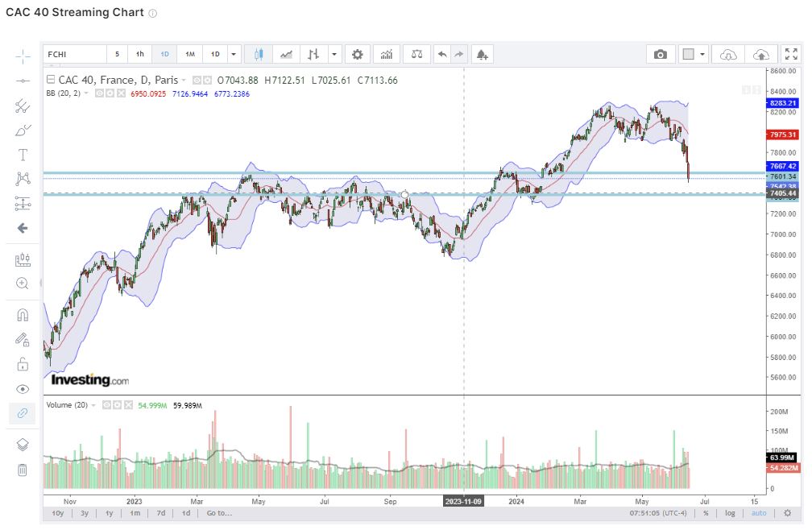The image size is (812, 530).
Task: Toggle log scale
Action: coord(730,513)
